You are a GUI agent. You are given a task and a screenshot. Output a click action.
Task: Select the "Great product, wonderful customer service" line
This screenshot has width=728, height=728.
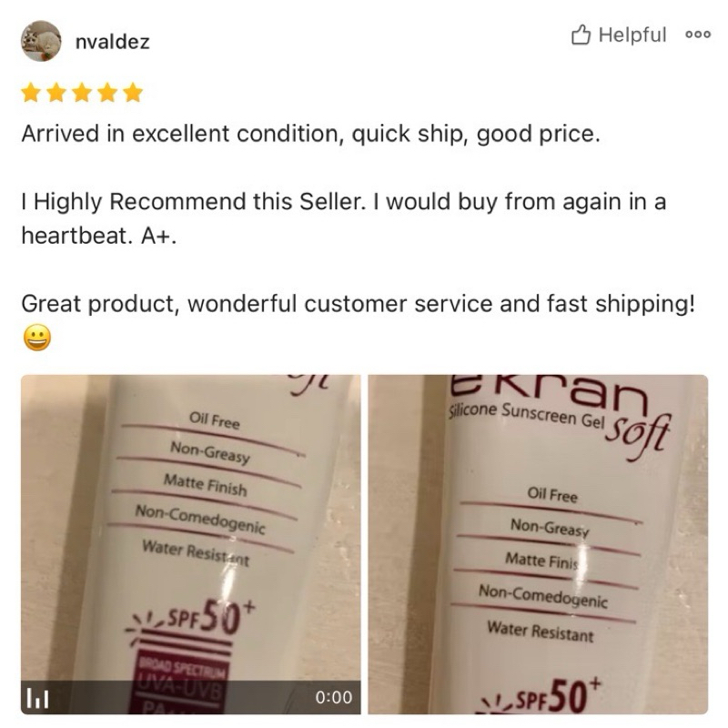click(358, 304)
